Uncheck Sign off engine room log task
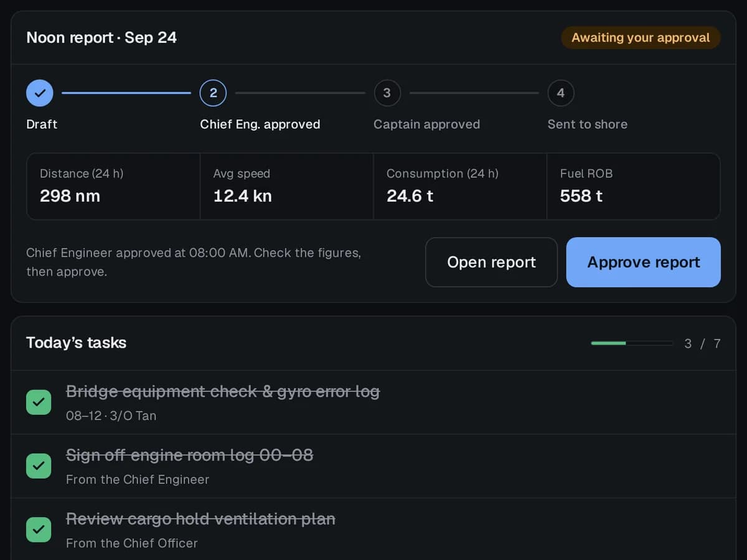The image size is (747, 560). click(x=39, y=466)
